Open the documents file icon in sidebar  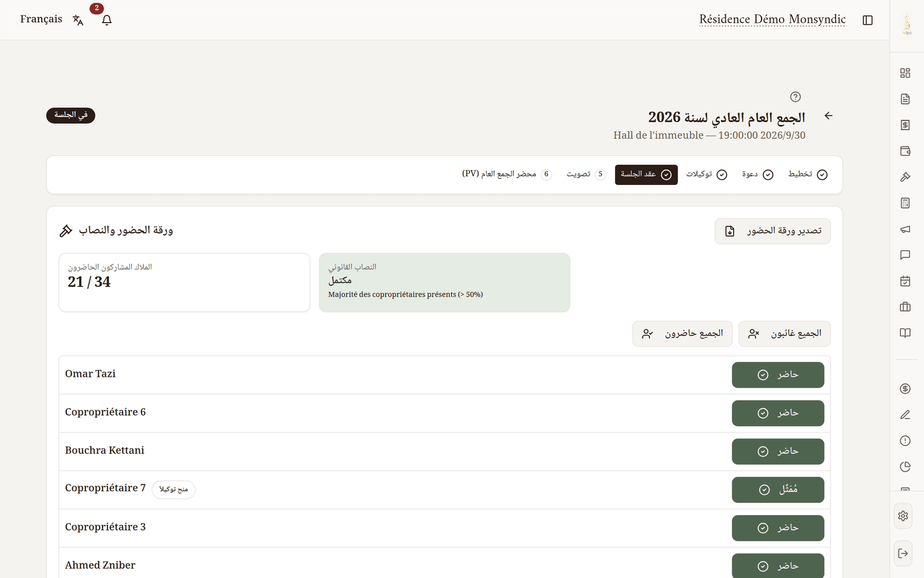(x=905, y=99)
